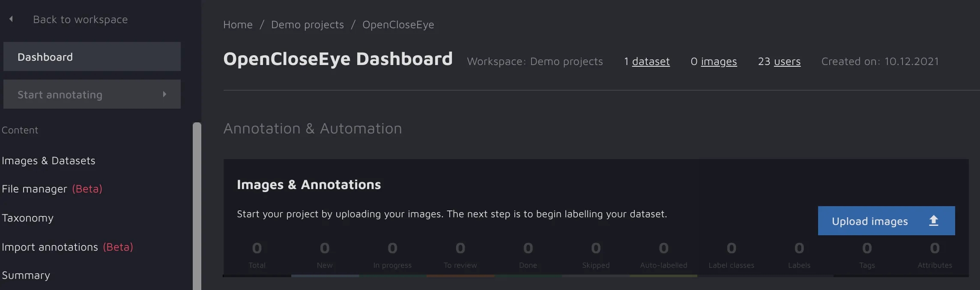Select Summary in the sidebar

26,275
